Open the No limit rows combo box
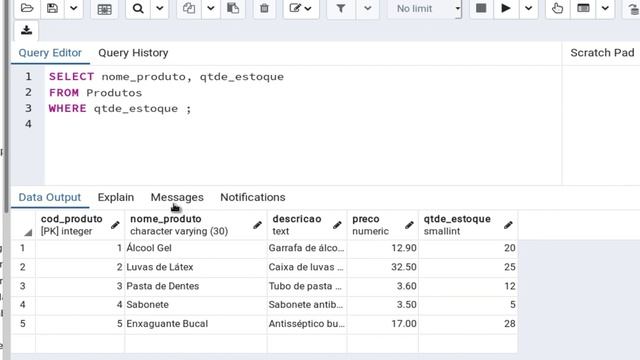The image size is (640, 360). click(424, 8)
